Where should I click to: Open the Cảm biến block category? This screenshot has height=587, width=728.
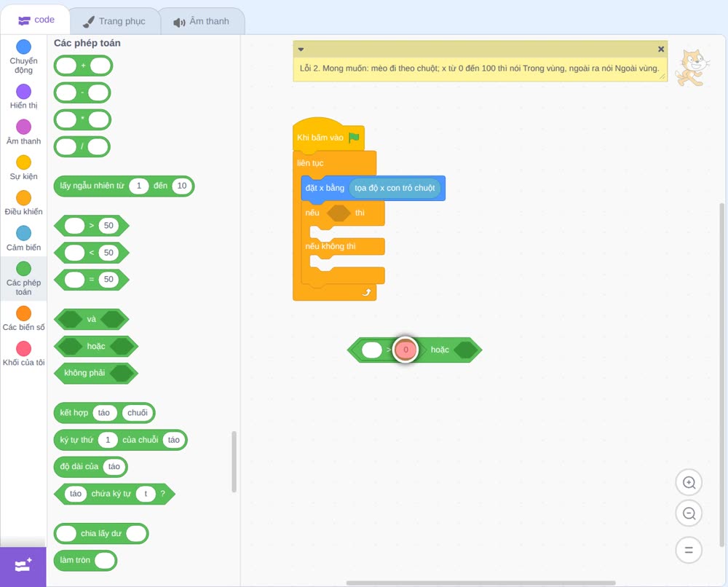[x=24, y=238]
